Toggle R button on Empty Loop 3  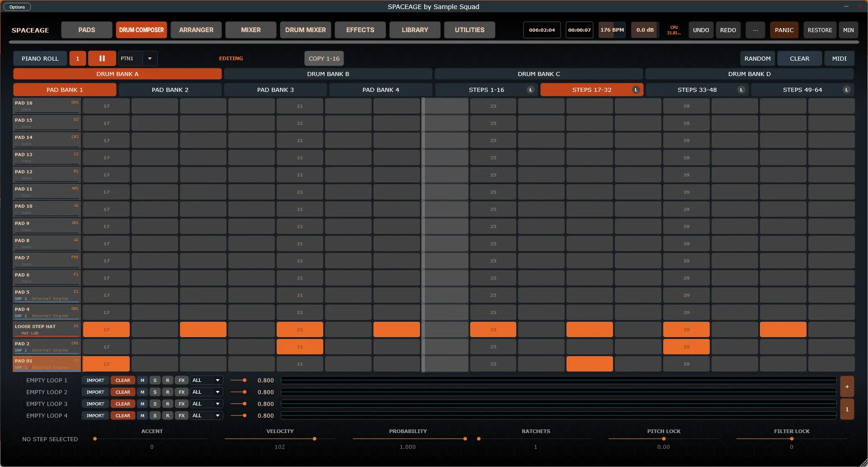168,404
